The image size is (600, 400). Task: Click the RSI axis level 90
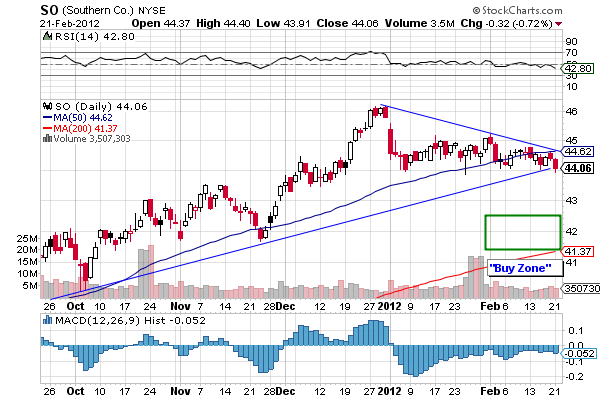click(x=571, y=41)
